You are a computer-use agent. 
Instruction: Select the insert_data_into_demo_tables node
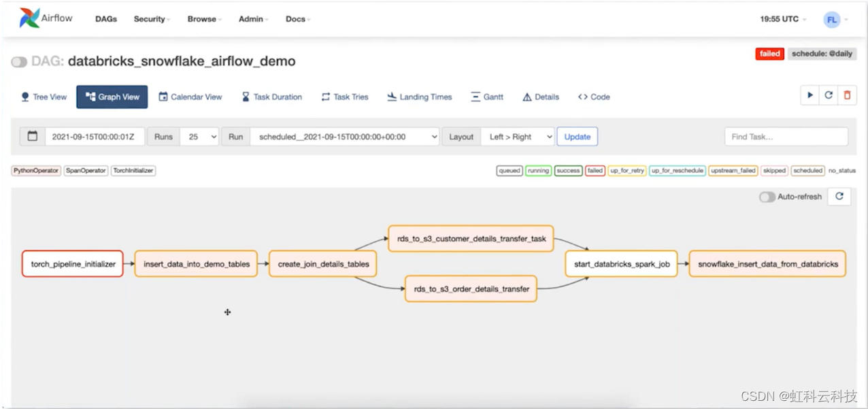[197, 264]
